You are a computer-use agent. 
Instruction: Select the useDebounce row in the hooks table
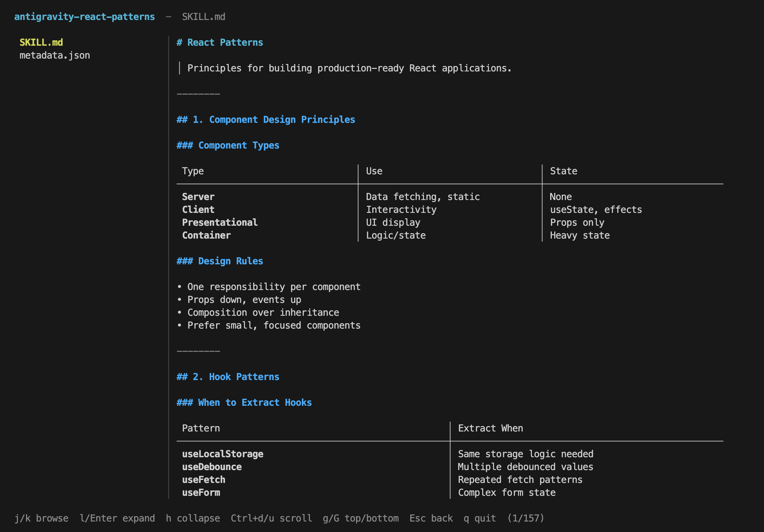pyautogui.click(x=212, y=466)
